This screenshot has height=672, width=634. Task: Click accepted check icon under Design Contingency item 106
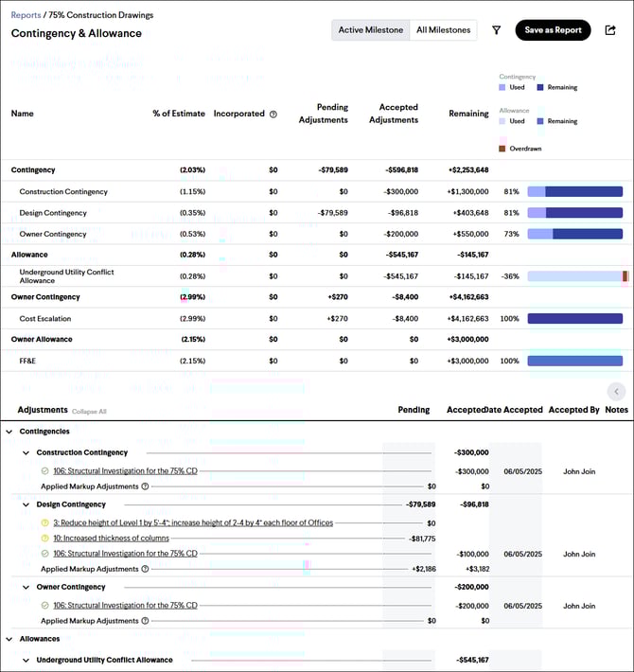point(45,554)
